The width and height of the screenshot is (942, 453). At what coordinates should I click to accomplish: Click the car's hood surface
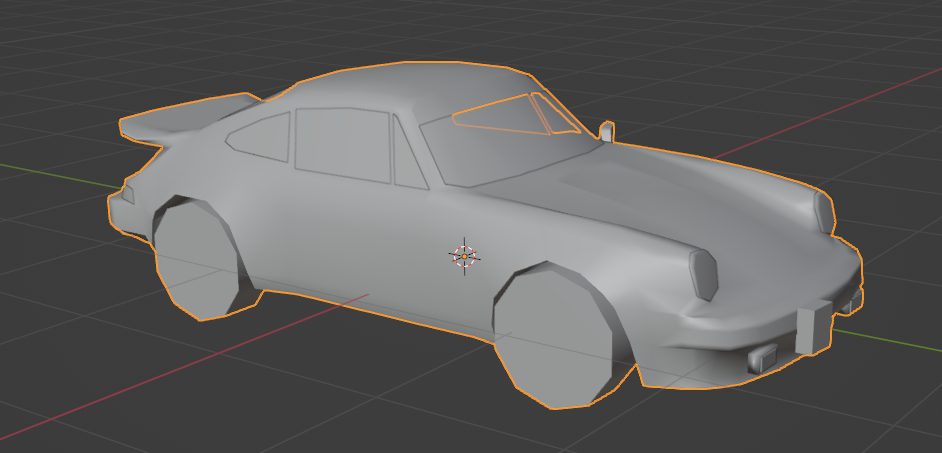pos(690,190)
